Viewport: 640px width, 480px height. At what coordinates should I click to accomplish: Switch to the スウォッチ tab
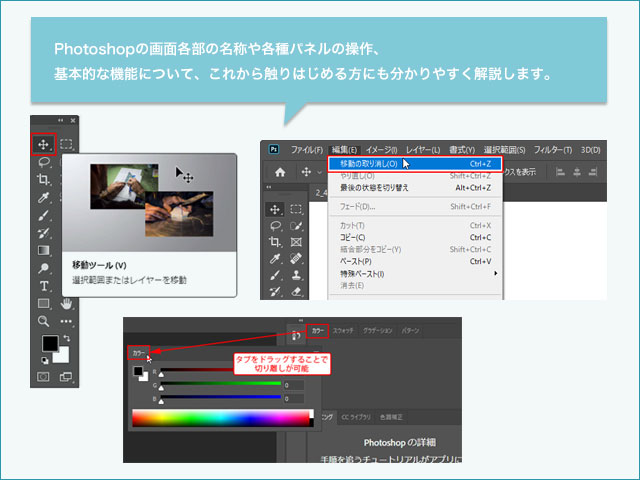coord(343,331)
